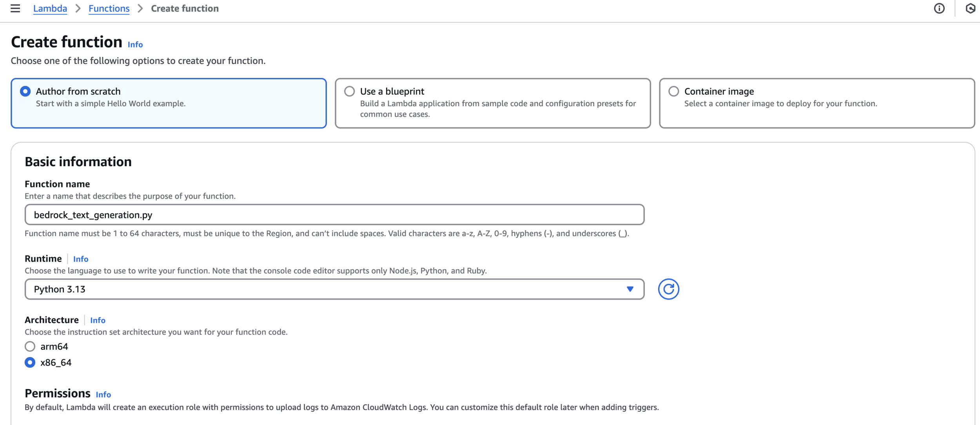Viewport: 980px width, 425px height.
Task: Choose the Container image option
Action: coord(673,91)
